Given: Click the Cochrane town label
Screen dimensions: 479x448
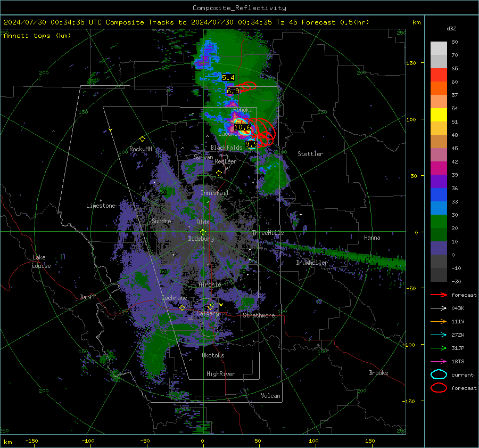Looking at the screenshot, I should pos(174,298).
